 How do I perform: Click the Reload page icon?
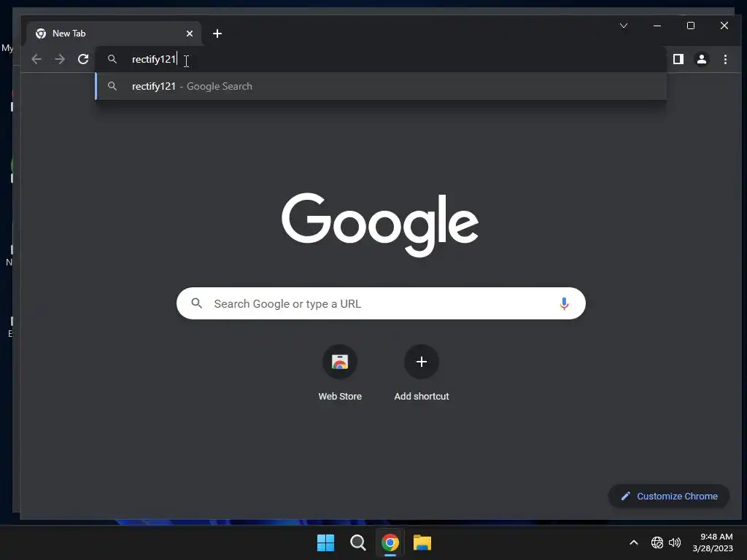click(83, 59)
